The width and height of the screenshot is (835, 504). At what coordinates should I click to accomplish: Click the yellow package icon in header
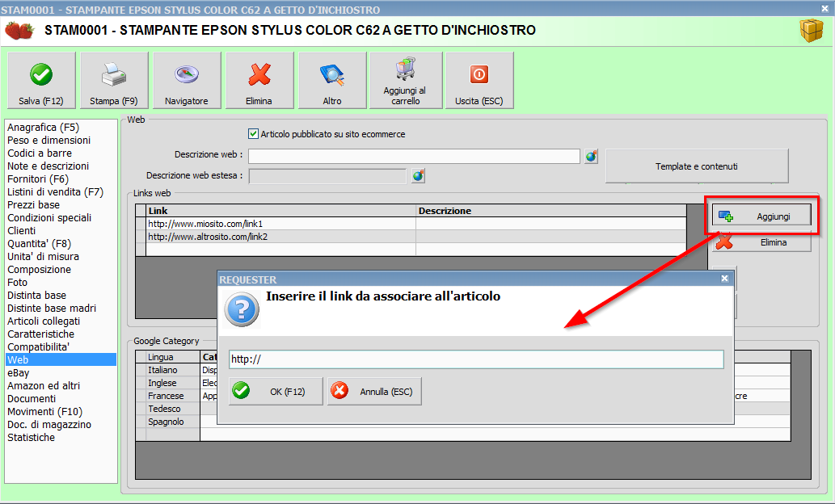[x=811, y=31]
